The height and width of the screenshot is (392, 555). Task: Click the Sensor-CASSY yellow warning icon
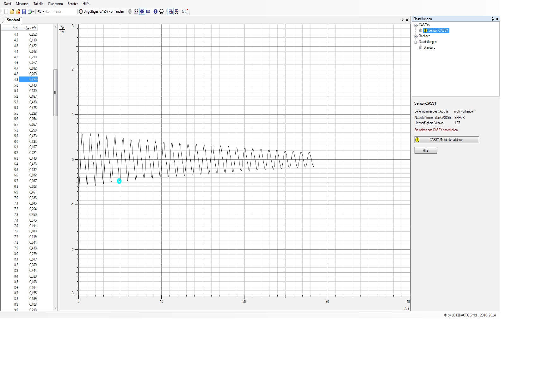pyautogui.click(x=426, y=31)
